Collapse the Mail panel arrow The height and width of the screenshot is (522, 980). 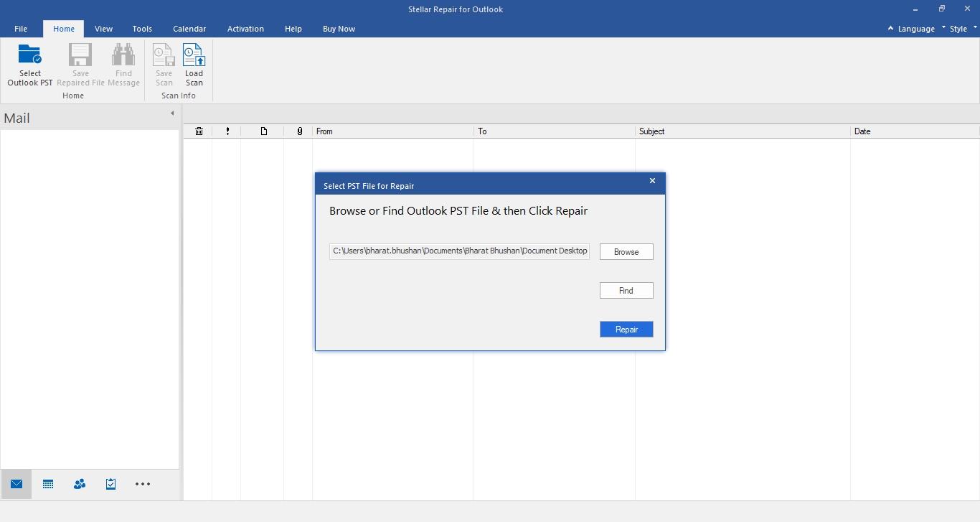pos(172,113)
